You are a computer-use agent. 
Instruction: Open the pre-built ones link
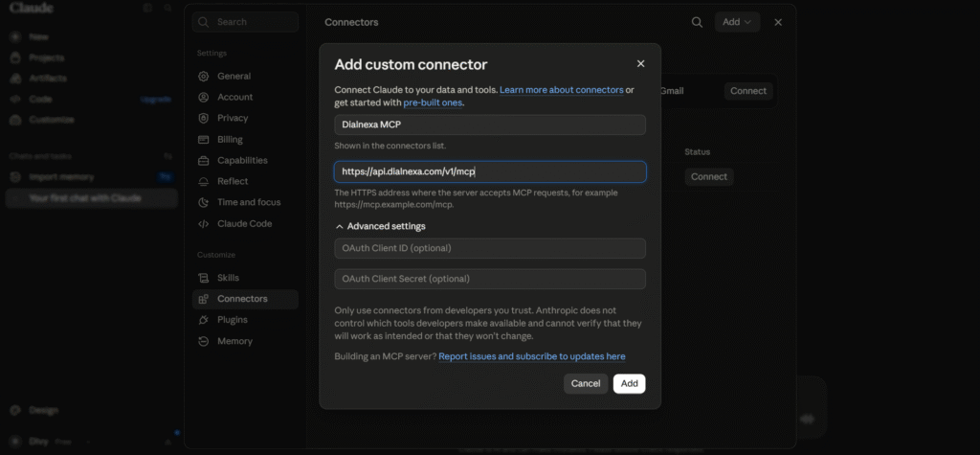point(433,102)
